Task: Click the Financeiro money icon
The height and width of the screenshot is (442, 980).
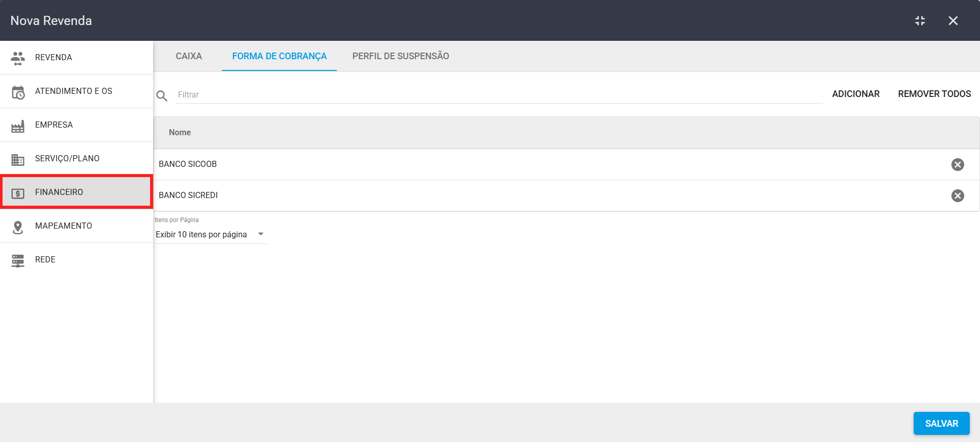Action: pyautogui.click(x=18, y=193)
